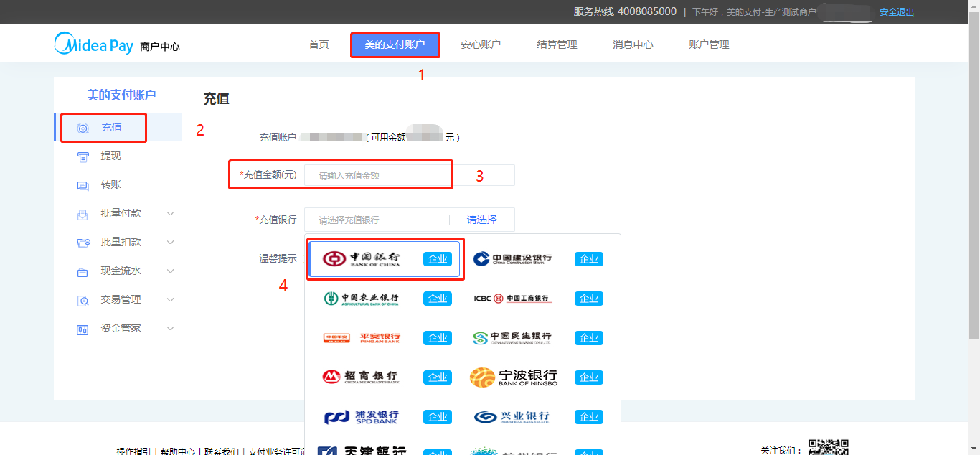Open the 请选择 bank dropdown
Screen dimensions: 980x455
point(481,220)
